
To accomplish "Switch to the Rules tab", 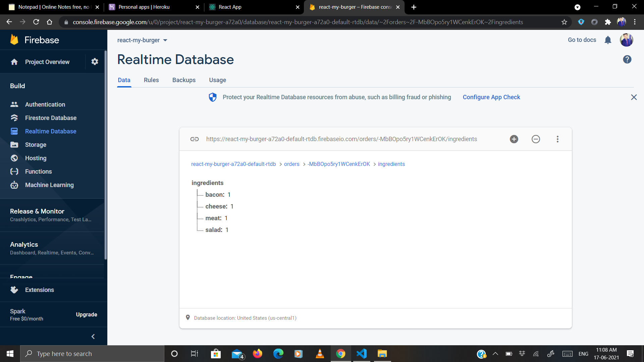I will 151,80.
